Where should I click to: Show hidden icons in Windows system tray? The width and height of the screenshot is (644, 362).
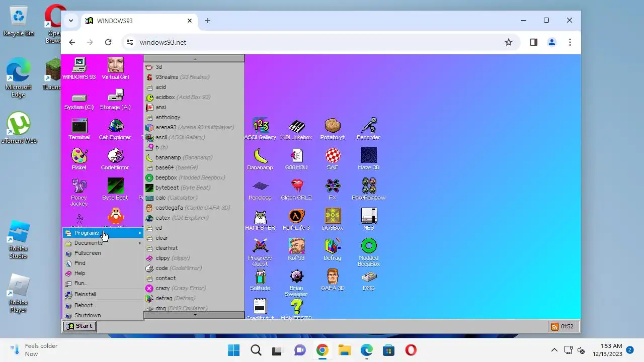coord(554,350)
